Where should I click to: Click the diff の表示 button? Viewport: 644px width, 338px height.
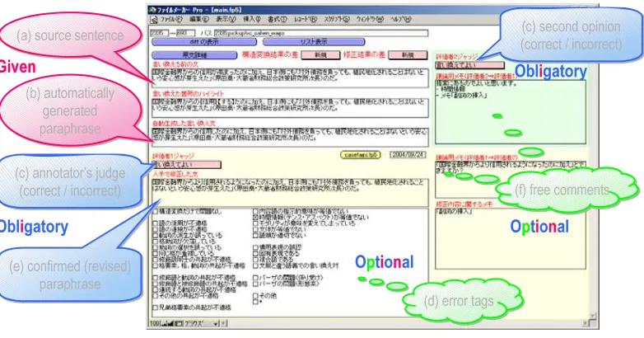pyautogui.click(x=204, y=42)
